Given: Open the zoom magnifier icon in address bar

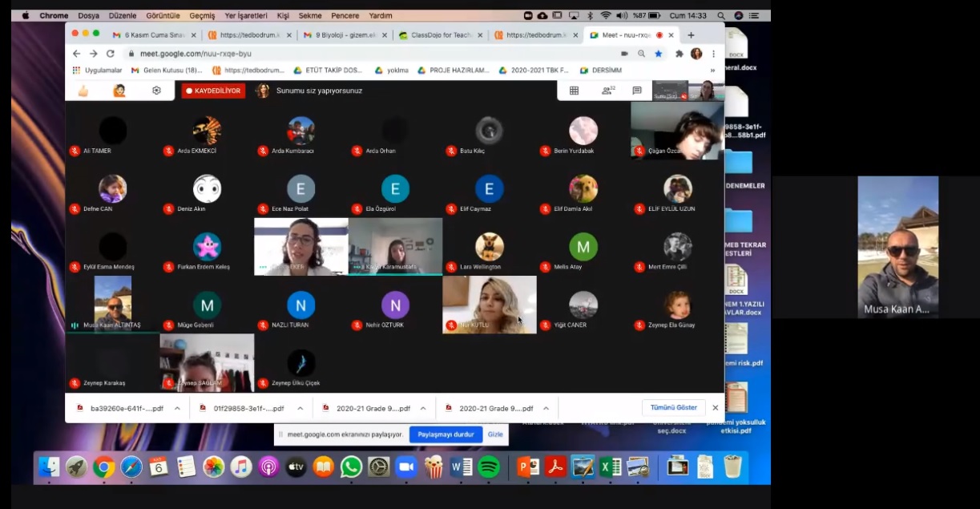Looking at the screenshot, I should click(x=641, y=54).
